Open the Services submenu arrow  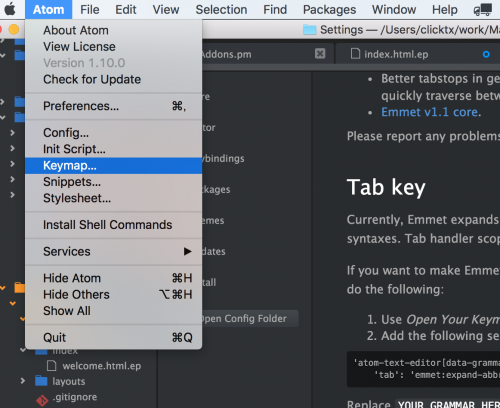[x=188, y=251]
